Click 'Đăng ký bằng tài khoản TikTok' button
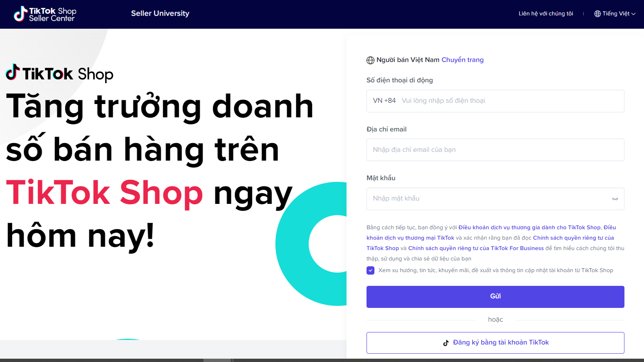This screenshot has height=362, width=644. 495,343
